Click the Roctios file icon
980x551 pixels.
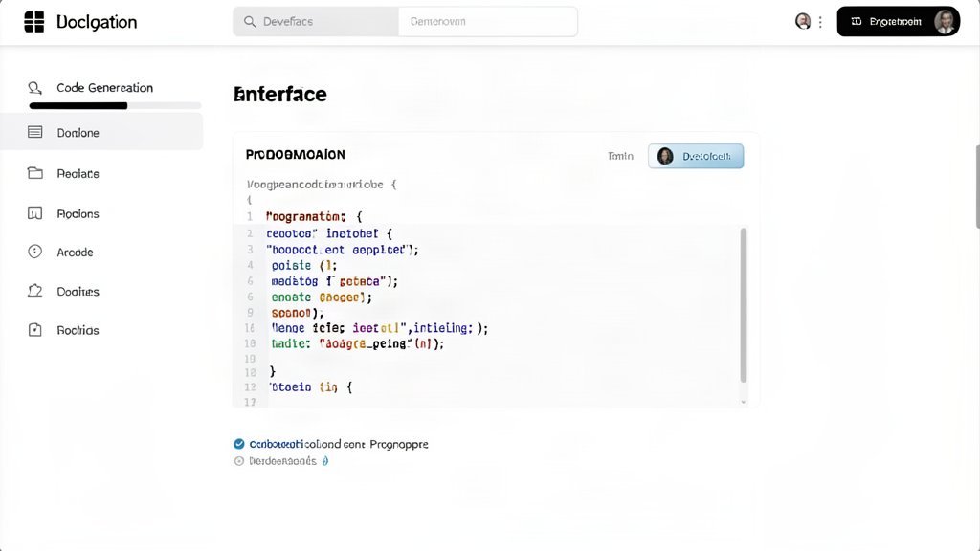(x=35, y=330)
